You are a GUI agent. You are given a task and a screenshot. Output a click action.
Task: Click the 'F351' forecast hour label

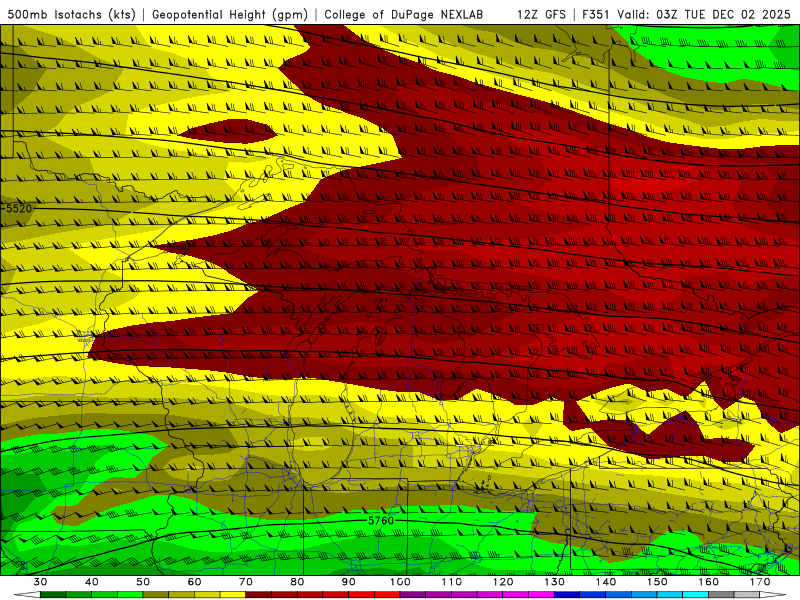[x=596, y=14]
